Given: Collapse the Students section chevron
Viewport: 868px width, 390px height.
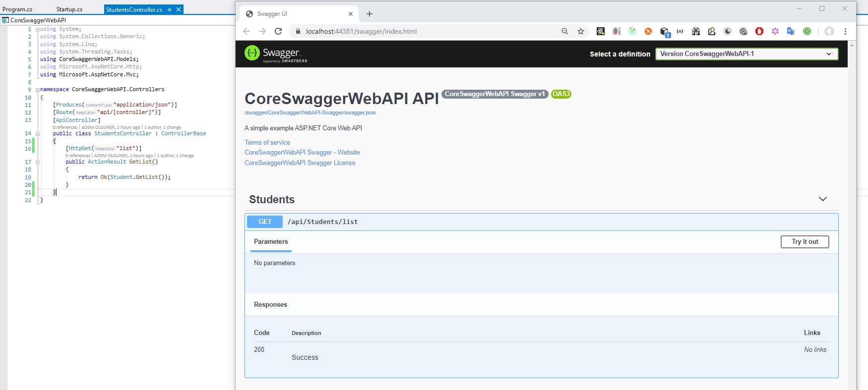Looking at the screenshot, I should 823,199.
